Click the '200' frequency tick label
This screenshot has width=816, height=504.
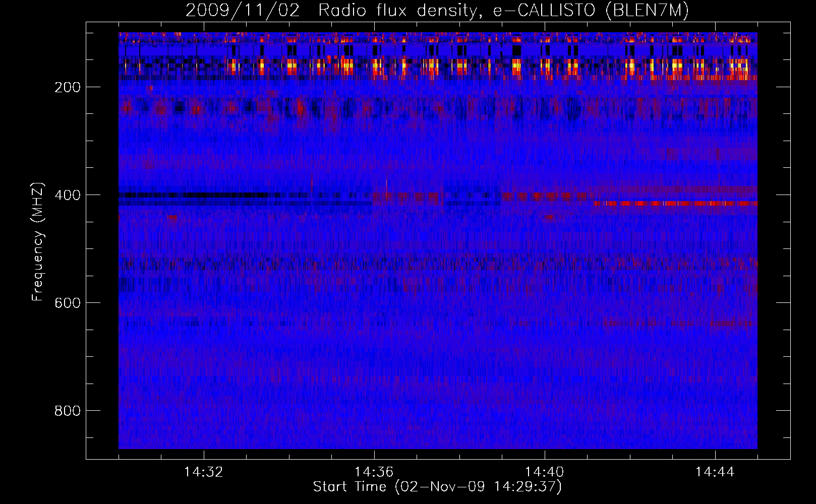[x=68, y=87]
